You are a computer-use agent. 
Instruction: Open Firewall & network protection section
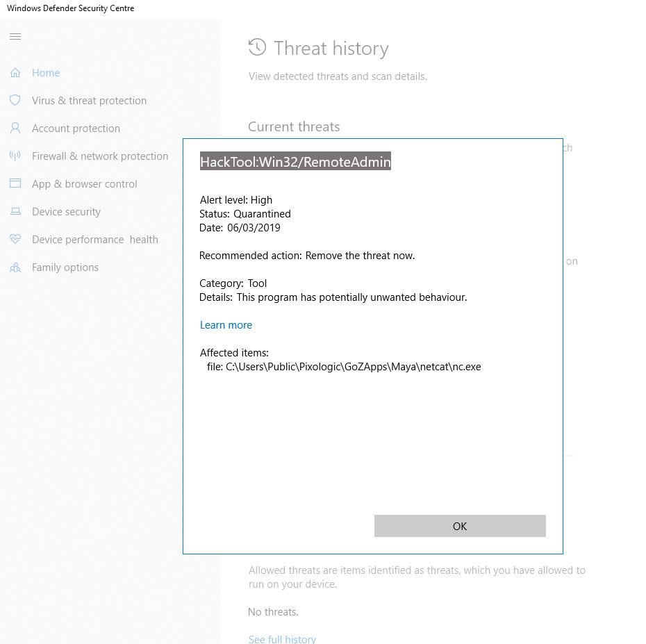[x=100, y=156]
